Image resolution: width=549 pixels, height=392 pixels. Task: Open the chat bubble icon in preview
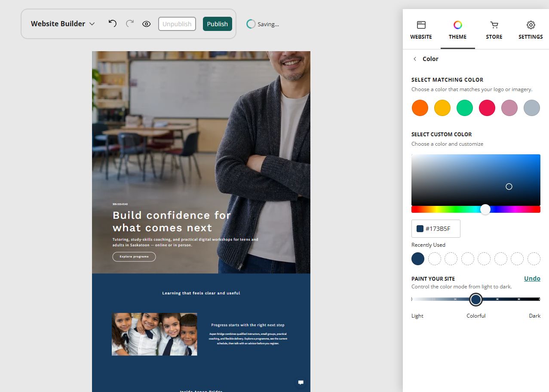tap(301, 382)
